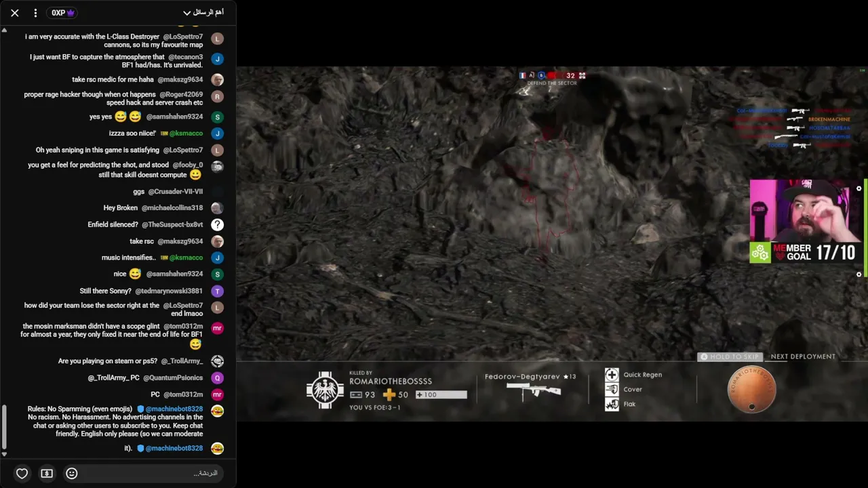Click the Flak specialization icon
Screen dimensions: 868x488
click(612, 405)
